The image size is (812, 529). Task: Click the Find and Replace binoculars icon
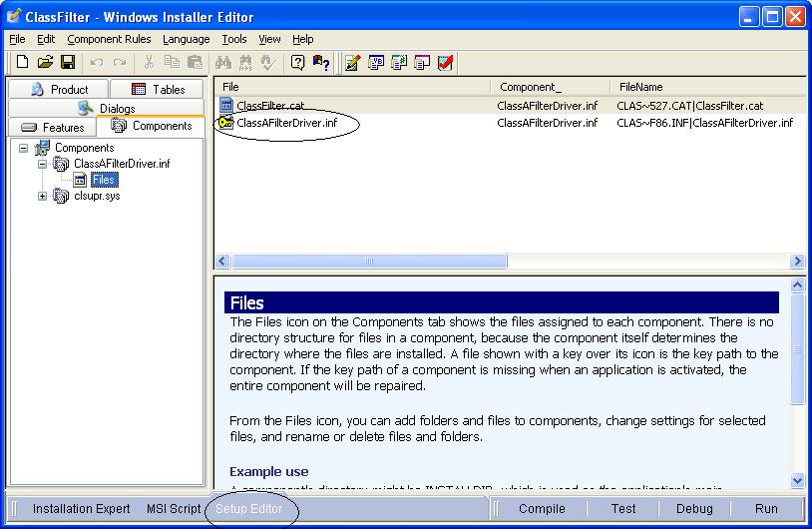246,63
